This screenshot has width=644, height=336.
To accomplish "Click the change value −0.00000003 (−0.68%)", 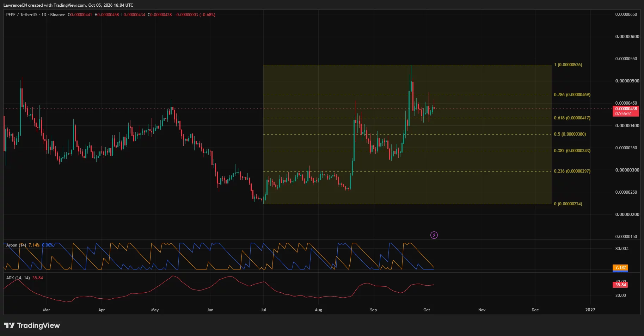I will click(x=195, y=15).
